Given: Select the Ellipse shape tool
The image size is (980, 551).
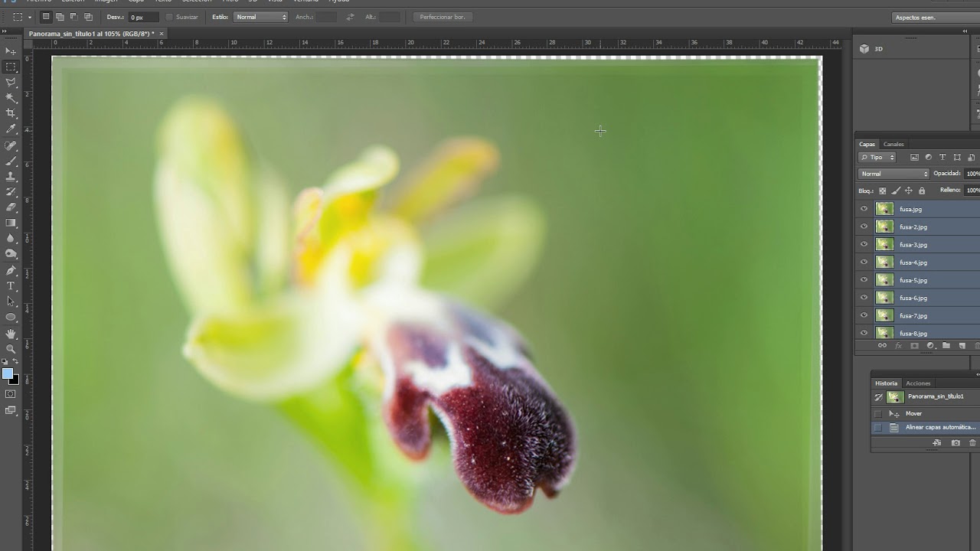Looking at the screenshot, I should tap(11, 317).
